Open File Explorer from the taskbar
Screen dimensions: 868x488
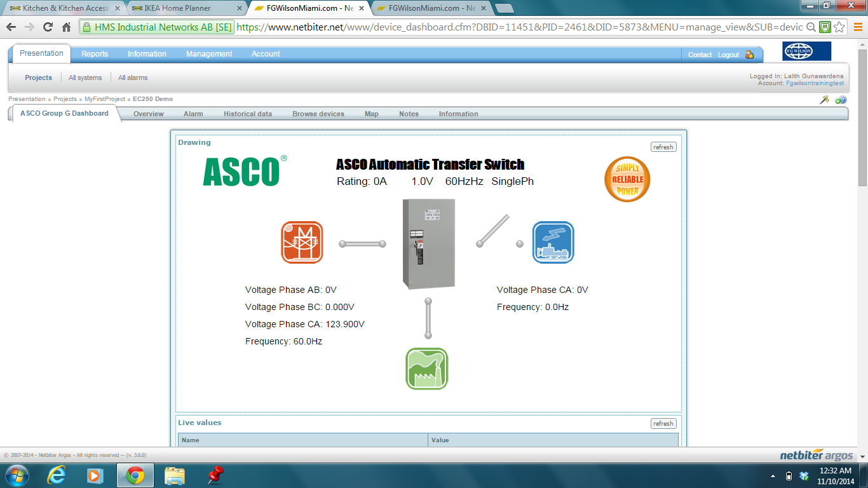(174, 475)
